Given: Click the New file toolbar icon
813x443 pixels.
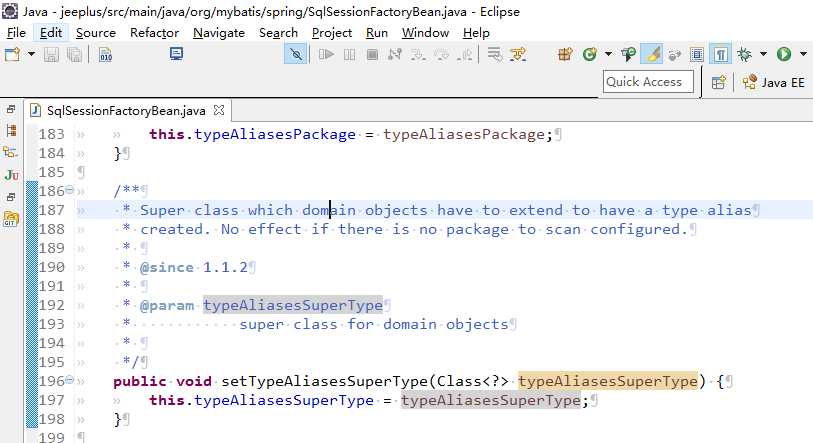Looking at the screenshot, I should (x=12, y=54).
